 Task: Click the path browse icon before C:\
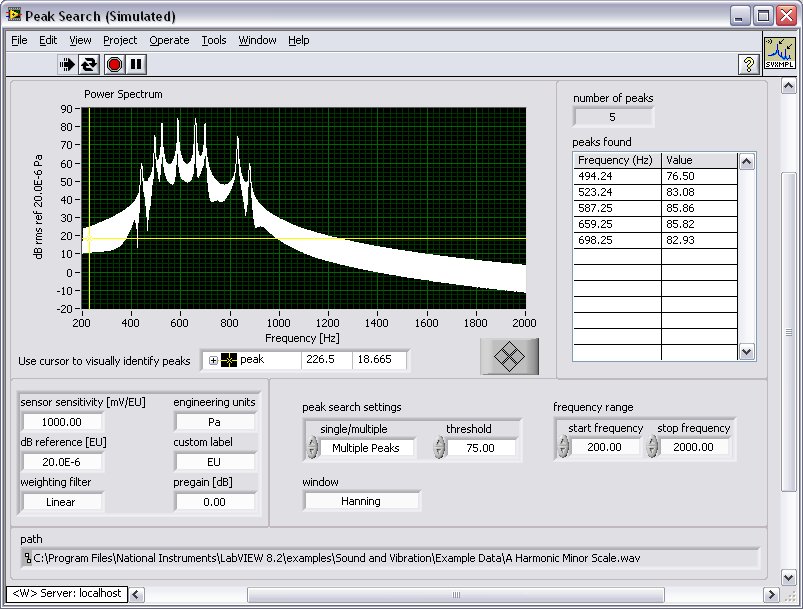point(27,558)
